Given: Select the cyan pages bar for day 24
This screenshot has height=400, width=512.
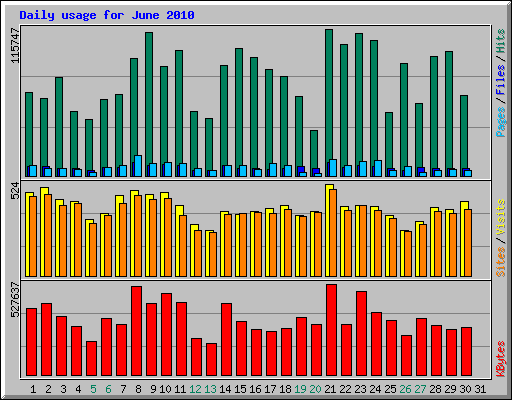Looking at the screenshot, I should tap(378, 168).
